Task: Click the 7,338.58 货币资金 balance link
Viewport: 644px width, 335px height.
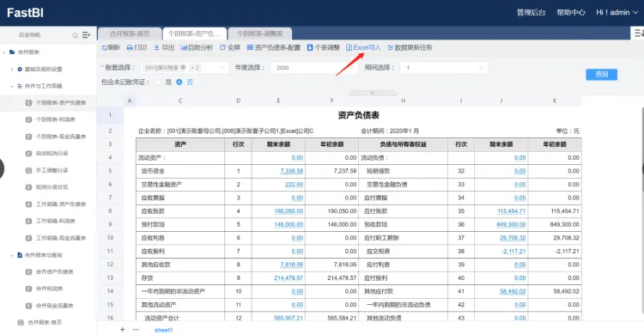Action: (x=292, y=171)
